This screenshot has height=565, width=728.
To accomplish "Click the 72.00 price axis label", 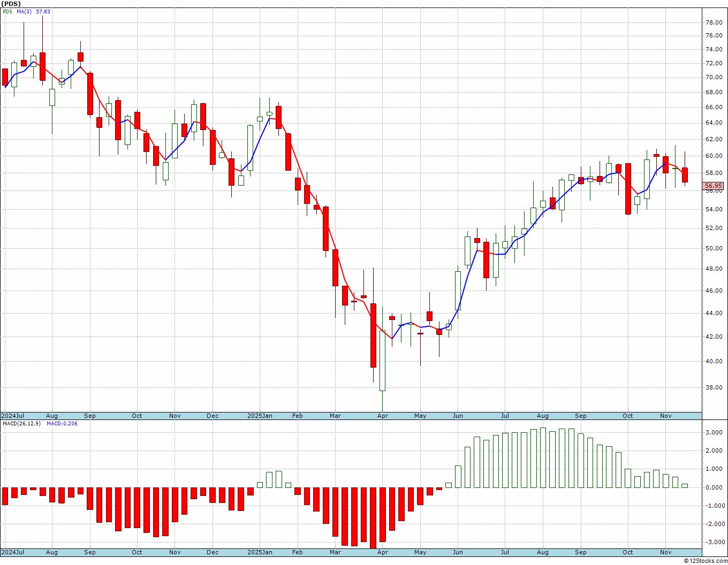I will [x=714, y=63].
